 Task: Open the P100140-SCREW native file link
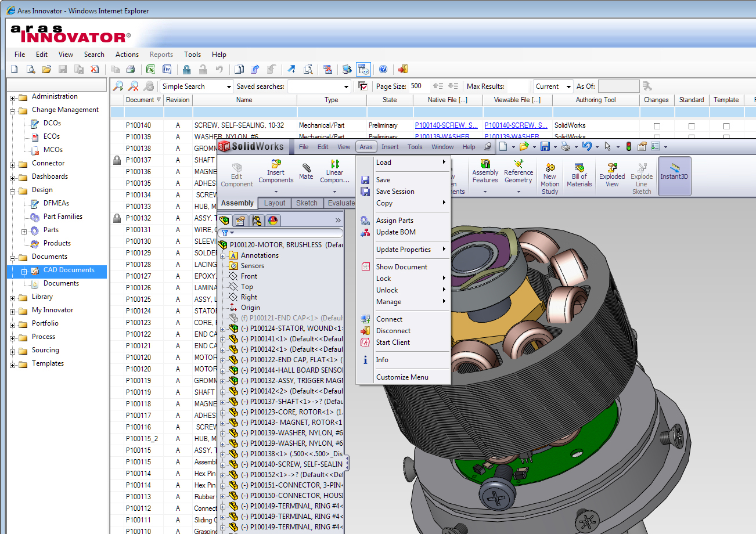pos(447,125)
